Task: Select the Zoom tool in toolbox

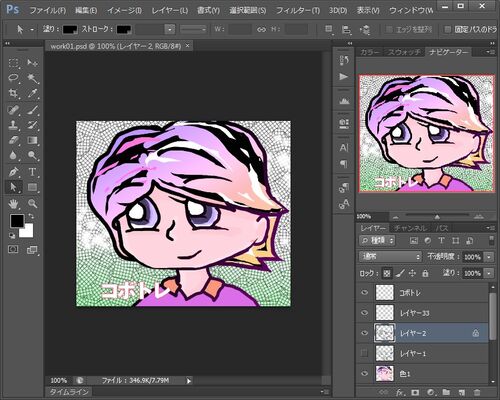Action: (x=32, y=203)
